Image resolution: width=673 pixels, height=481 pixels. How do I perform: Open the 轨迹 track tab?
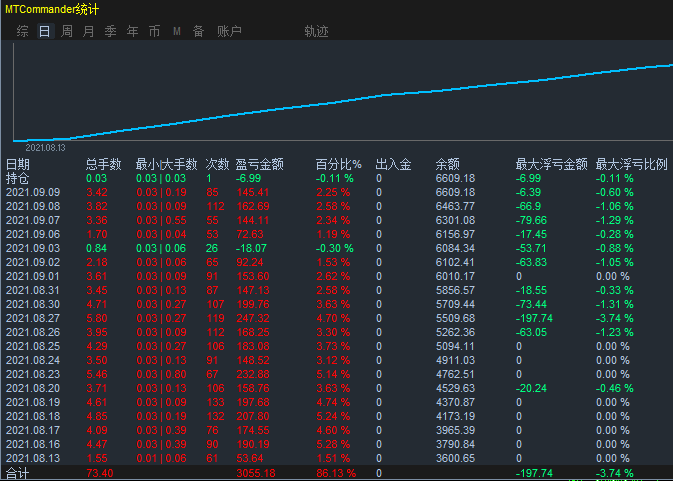[x=316, y=31]
